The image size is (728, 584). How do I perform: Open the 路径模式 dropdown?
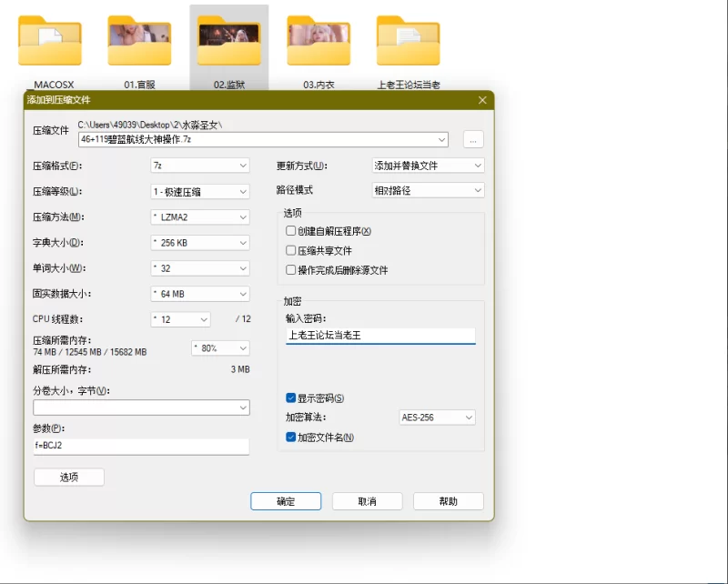428,190
